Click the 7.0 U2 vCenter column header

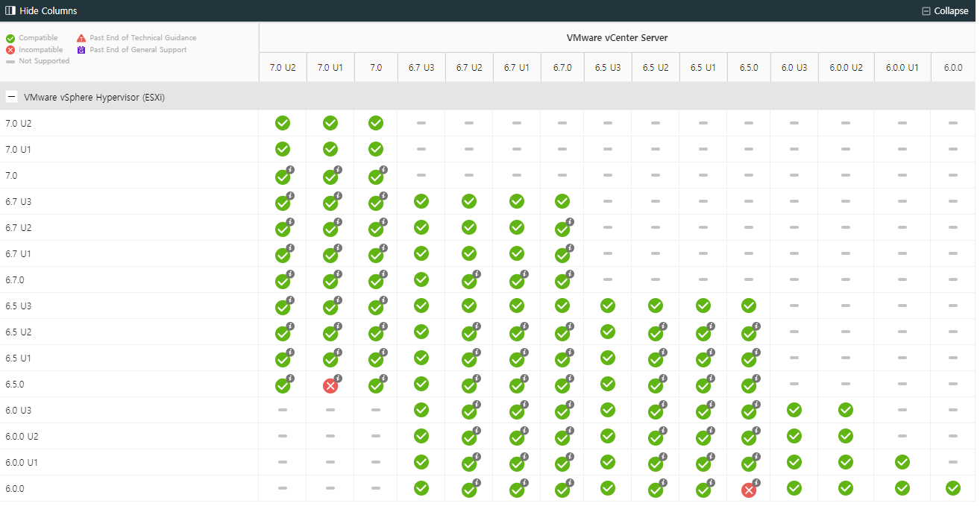coord(283,67)
